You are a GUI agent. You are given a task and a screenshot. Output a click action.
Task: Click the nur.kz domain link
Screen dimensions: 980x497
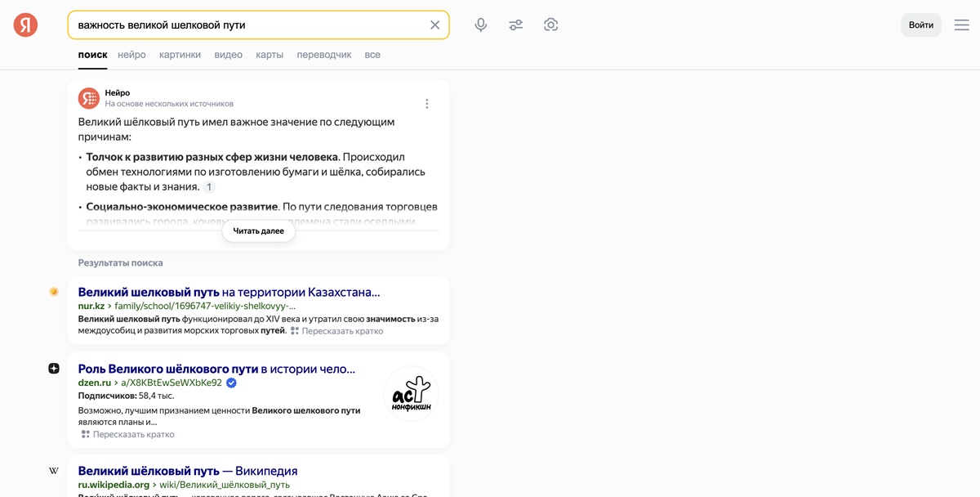91,307
